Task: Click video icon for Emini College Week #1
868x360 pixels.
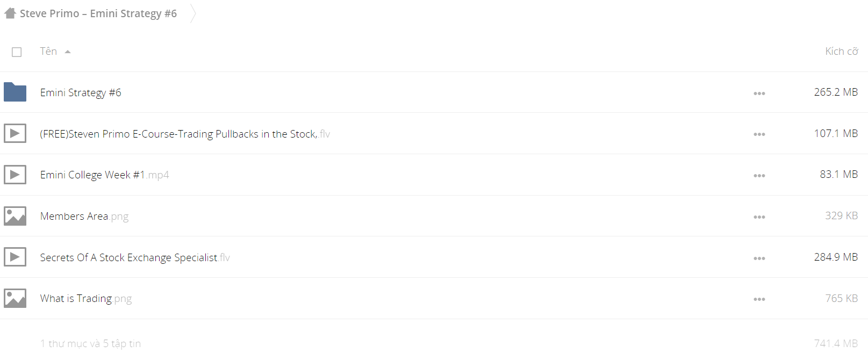Action: coord(15,175)
